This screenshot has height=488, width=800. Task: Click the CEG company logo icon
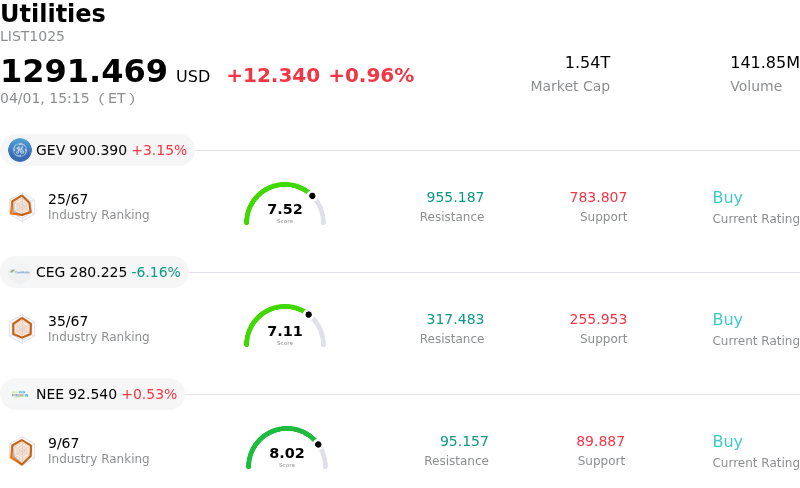tap(20, 272)
